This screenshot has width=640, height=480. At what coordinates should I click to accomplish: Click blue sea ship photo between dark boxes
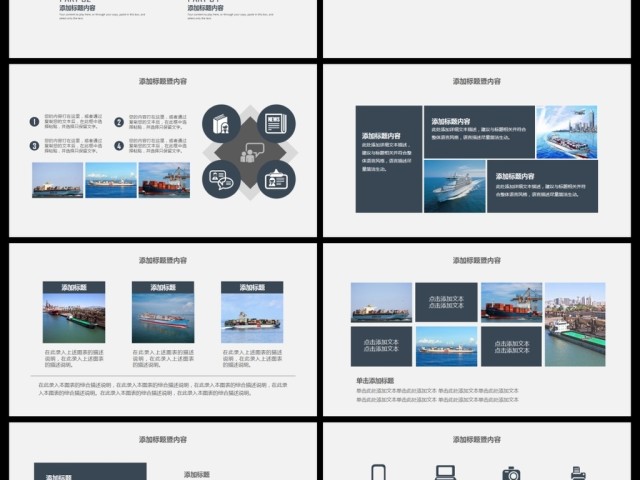446,346
